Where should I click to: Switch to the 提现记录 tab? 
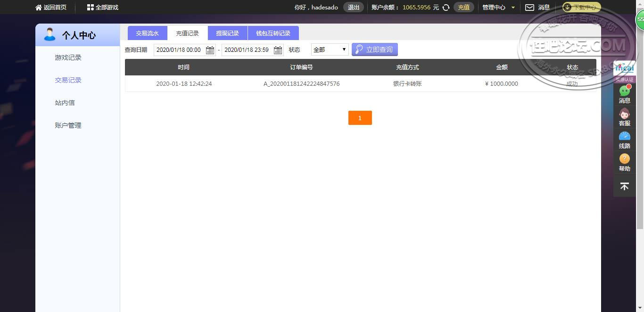228,33
